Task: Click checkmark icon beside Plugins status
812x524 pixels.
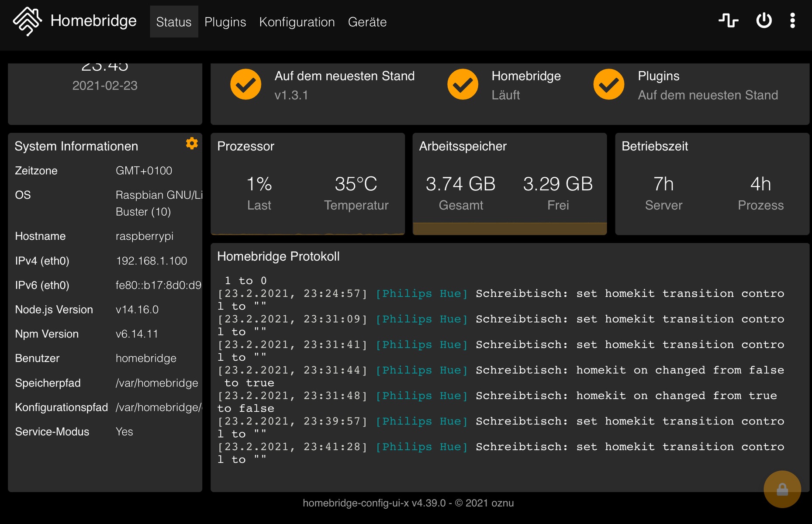Action: click(608, 85)
